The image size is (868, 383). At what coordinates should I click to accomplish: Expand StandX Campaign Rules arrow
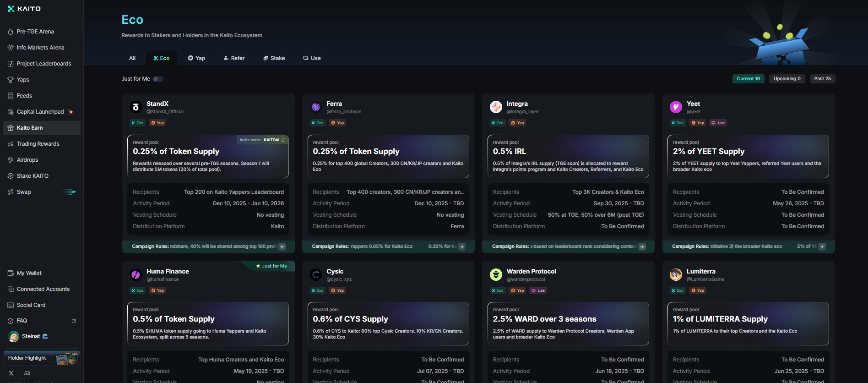pyautogui.click(x=282, y=246)
